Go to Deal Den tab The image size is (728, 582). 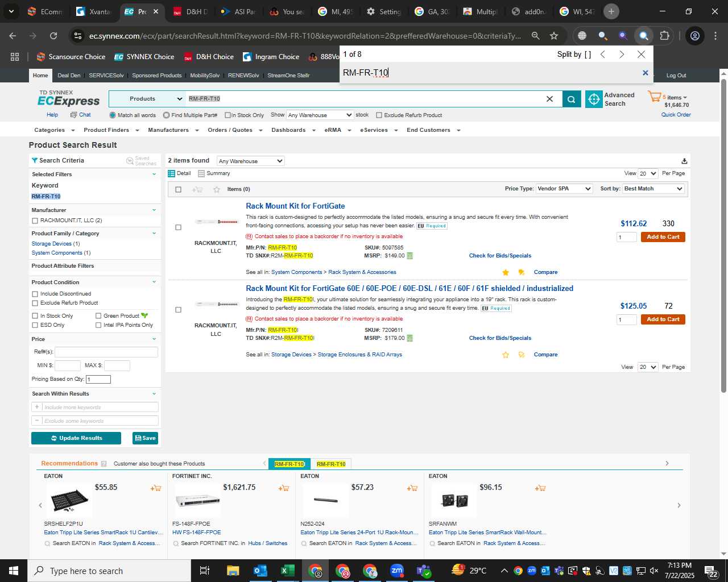tap(69, 76)
